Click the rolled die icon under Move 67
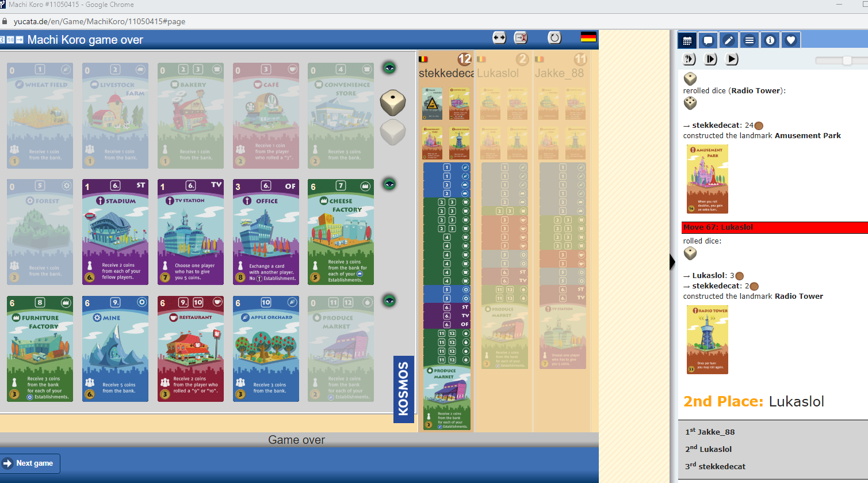 click(690, 253)
